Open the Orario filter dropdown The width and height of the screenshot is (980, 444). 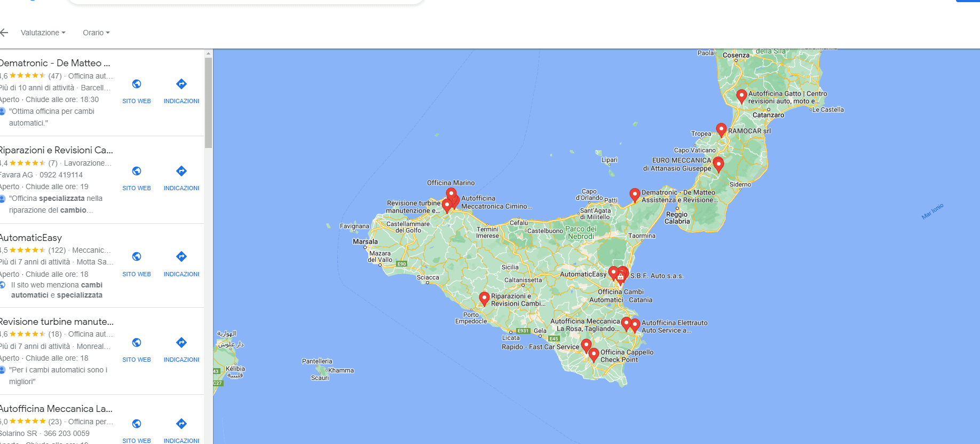click(x=96, y=33)
